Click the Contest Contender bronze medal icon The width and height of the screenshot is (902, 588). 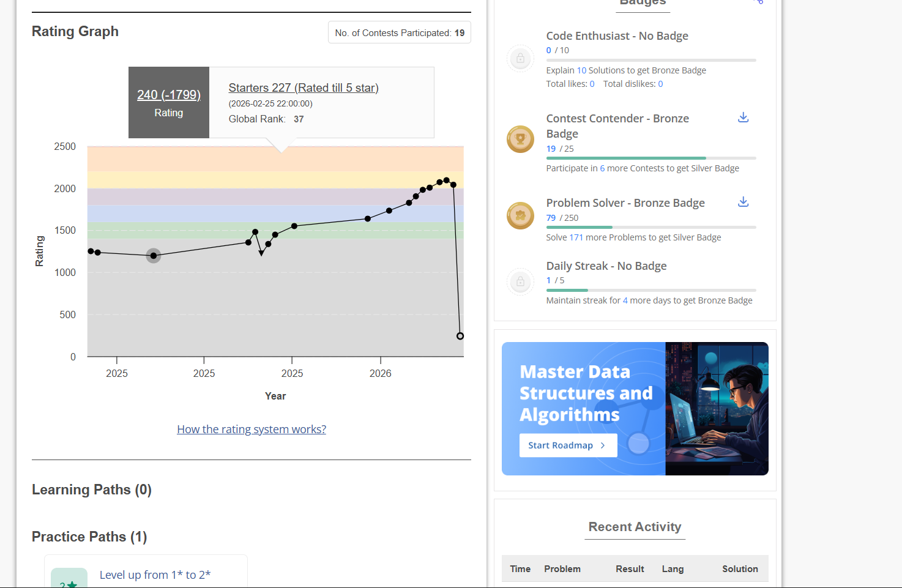click(520, 139)
